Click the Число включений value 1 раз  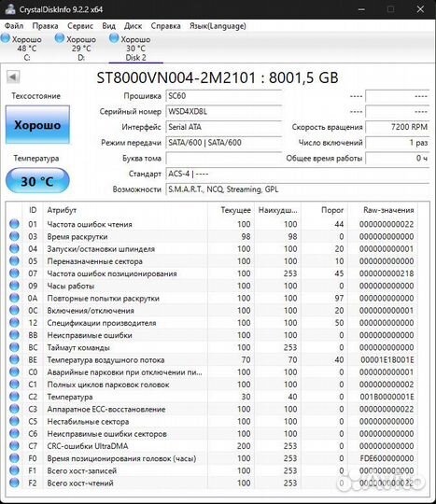(398, 143)
